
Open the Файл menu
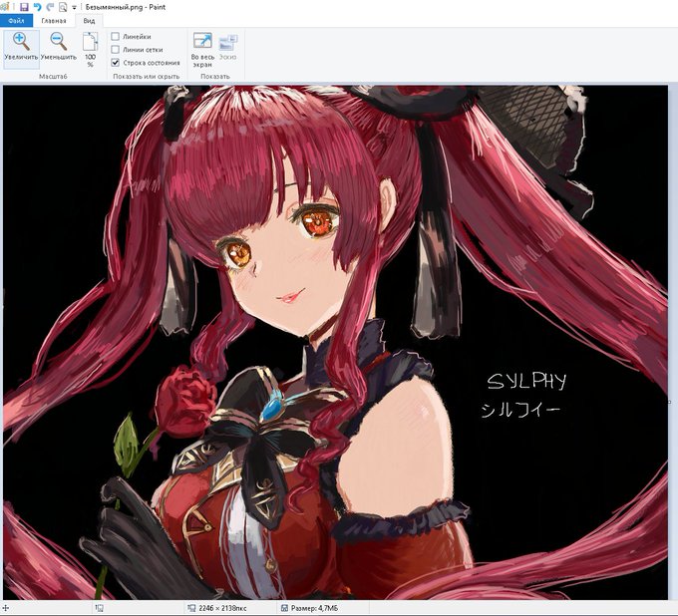coord(16,21)
